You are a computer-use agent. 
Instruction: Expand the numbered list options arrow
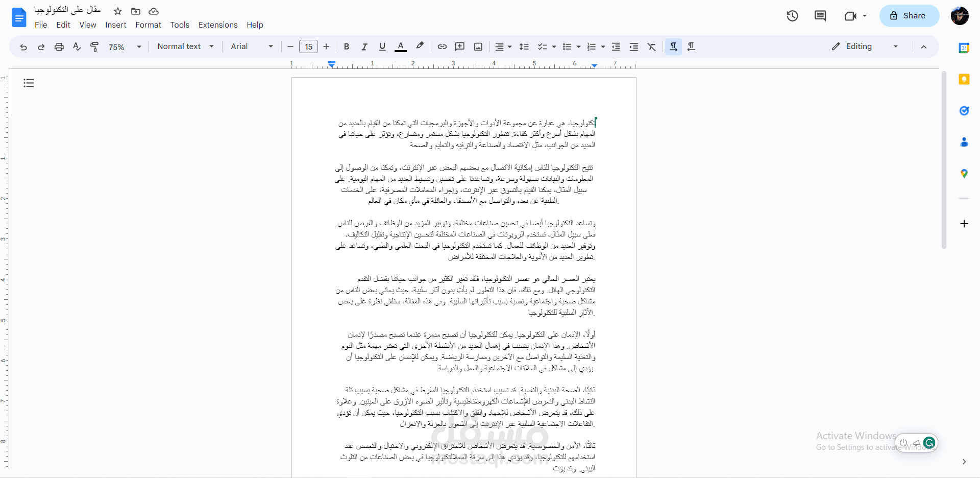(603, 46)
